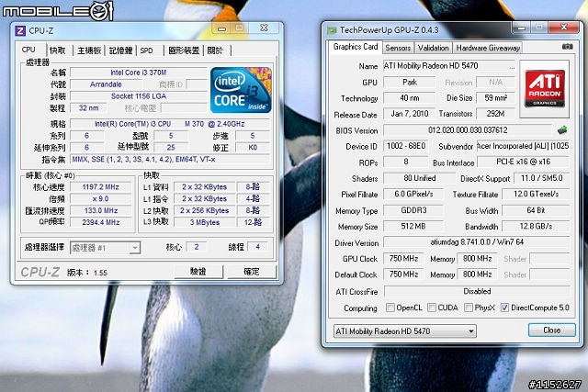Click the Die Size value 59 mm²
Image resolution: width=588 pixels, height=392 pixels.
point(495,98)
